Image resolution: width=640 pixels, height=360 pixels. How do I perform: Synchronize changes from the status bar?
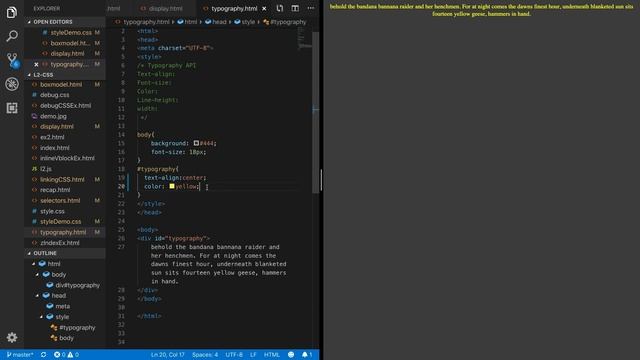43,355
